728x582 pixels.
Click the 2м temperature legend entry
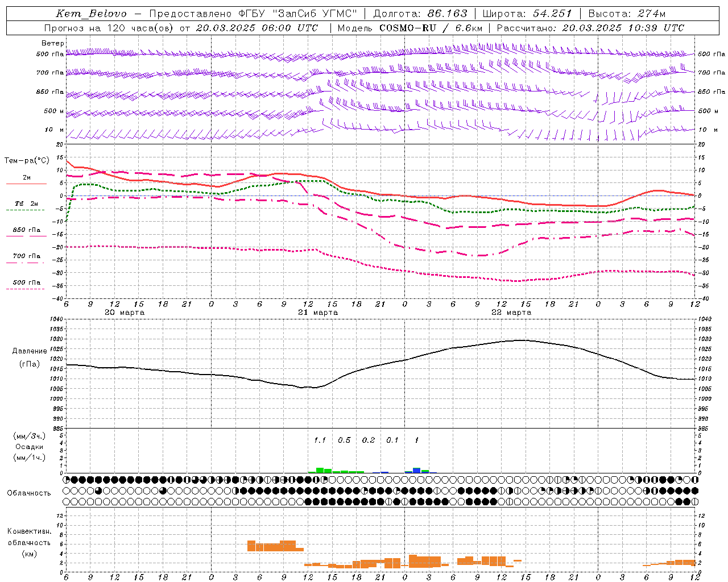pyautogui.click(x=27, y=177)
